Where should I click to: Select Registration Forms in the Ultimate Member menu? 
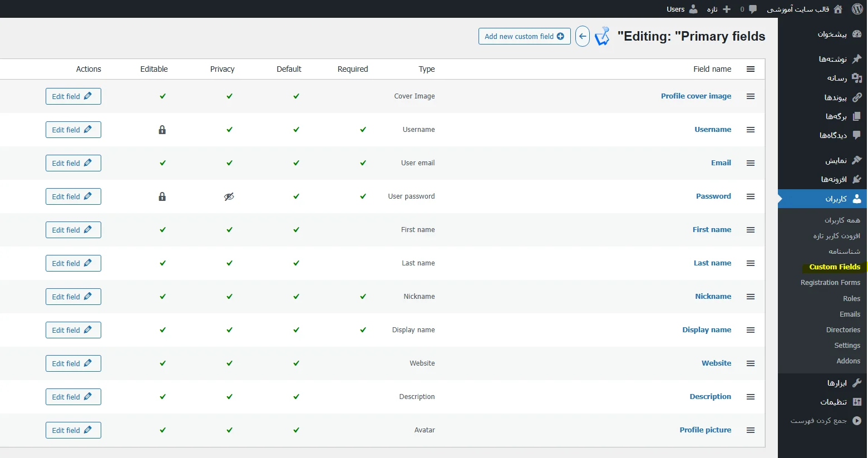click(831, 282)
